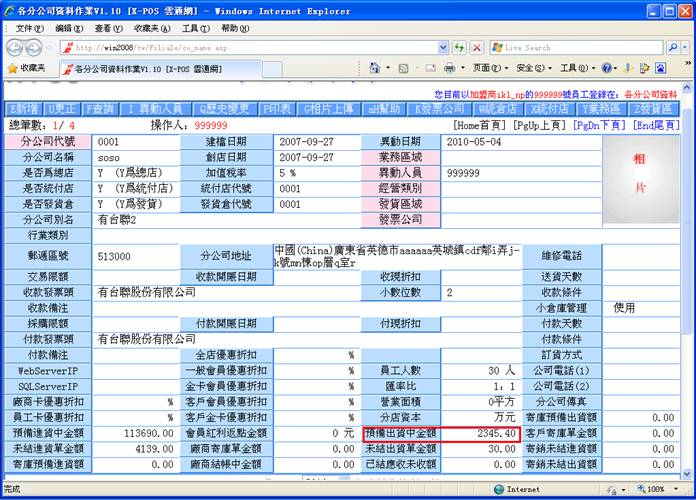Click the Favorites star icon
The width and height of the screenshot is (696, 500).
pyautogui.click(x=13, y=68)
